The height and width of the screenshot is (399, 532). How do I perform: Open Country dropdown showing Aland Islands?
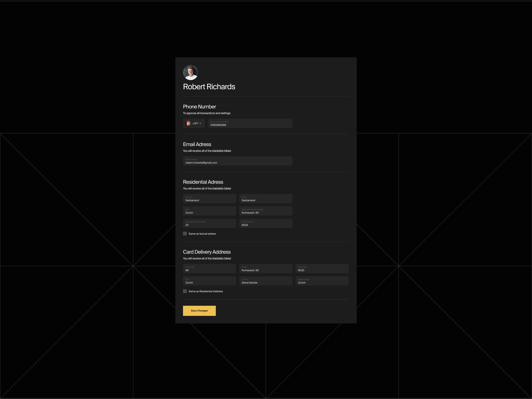coord(266,281)
